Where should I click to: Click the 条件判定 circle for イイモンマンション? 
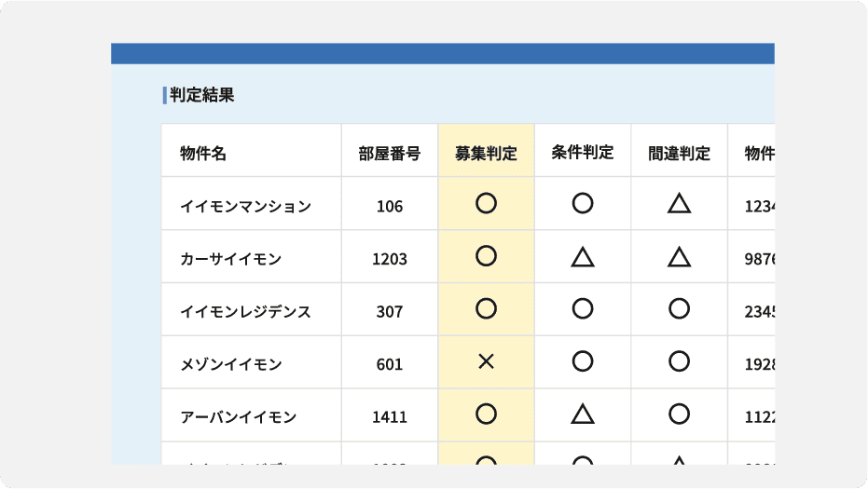tap(583, 204)
